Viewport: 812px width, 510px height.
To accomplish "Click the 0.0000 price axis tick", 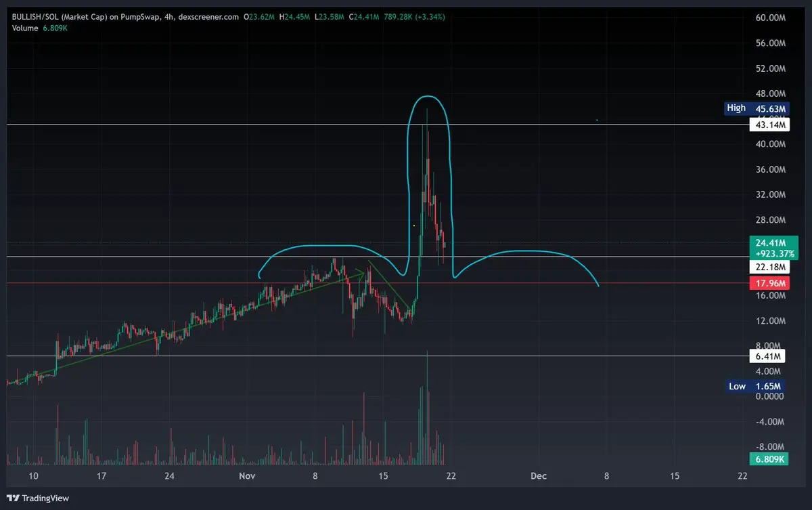I will coord(771,398).
